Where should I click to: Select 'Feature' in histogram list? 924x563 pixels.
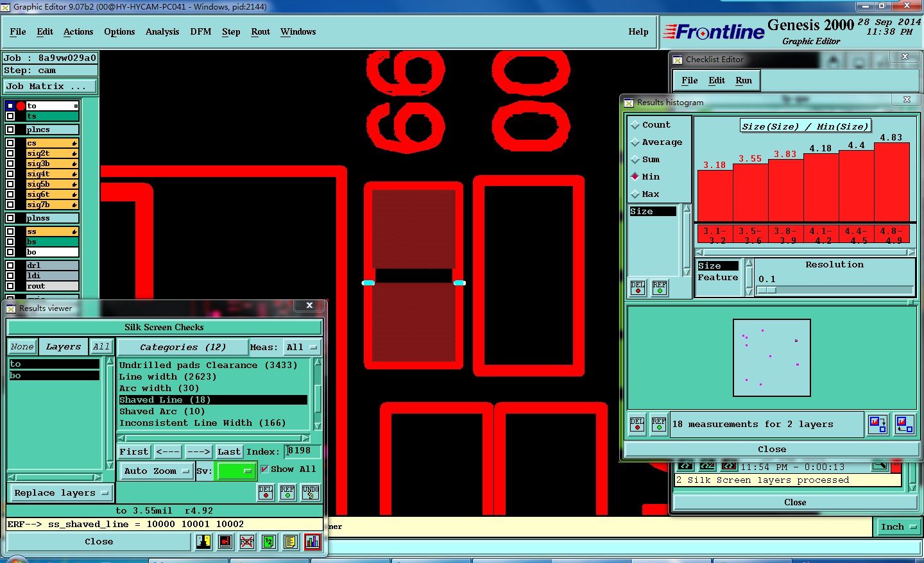[718, 278]
